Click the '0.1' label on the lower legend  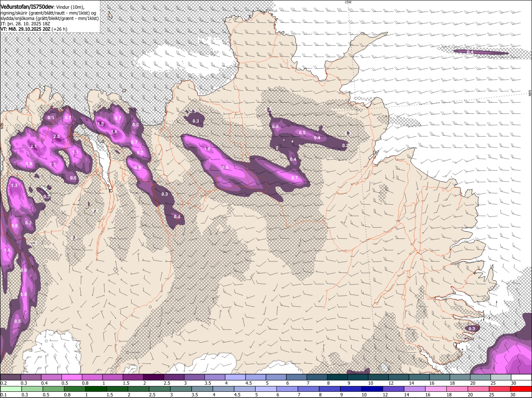[3, 395]
